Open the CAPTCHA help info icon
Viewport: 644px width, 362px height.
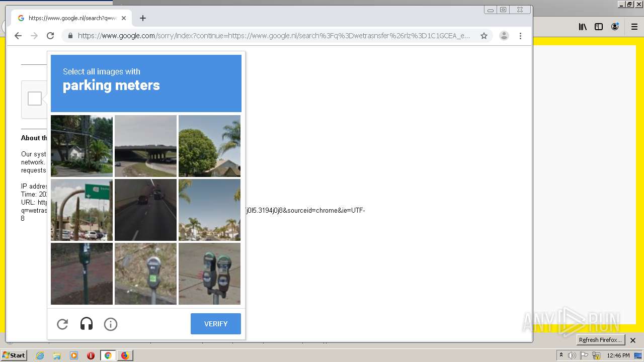coord(111,324)
